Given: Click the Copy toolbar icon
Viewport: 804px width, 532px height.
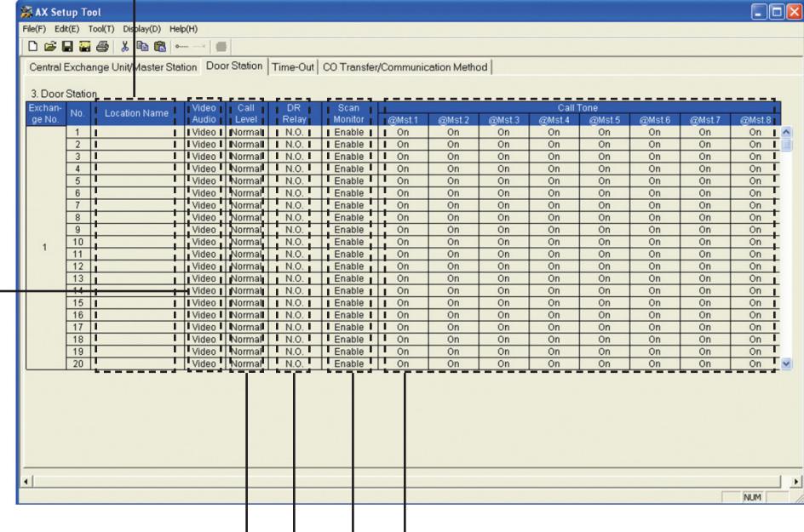Looking at the screenshot, I should coord(142,47).
